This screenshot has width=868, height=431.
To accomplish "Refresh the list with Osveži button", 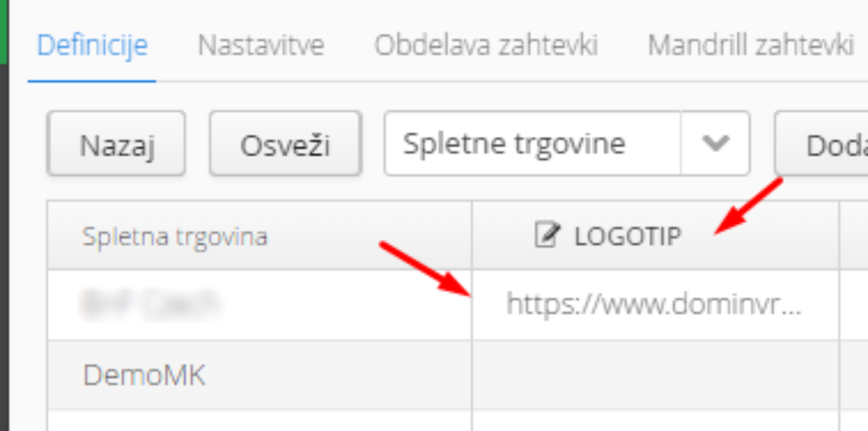I will tap(286, 144).
